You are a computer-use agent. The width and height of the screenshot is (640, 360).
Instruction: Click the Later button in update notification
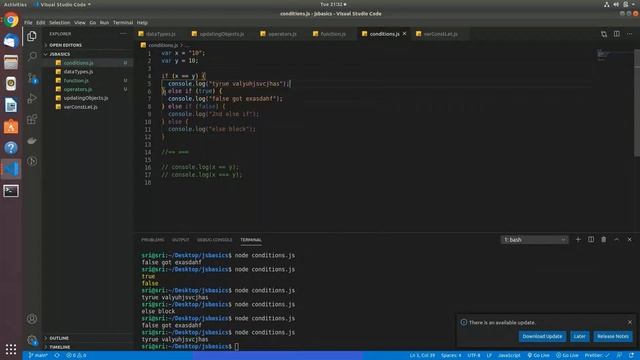[x=580, y=336]
